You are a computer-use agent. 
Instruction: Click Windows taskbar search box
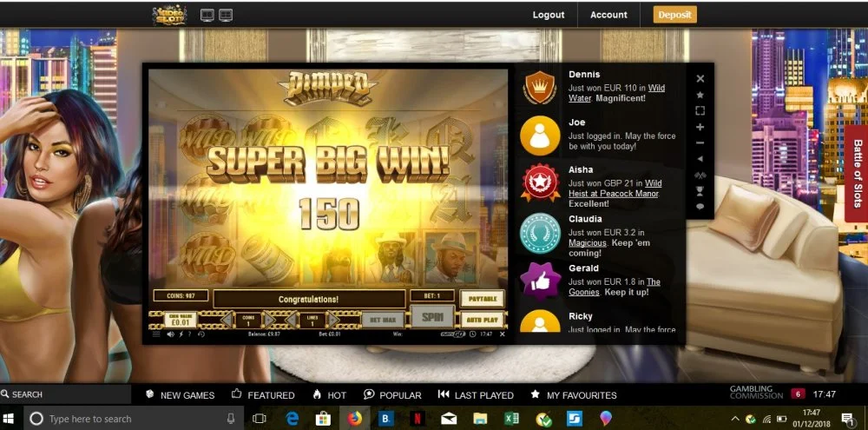[x=133, y=419]
